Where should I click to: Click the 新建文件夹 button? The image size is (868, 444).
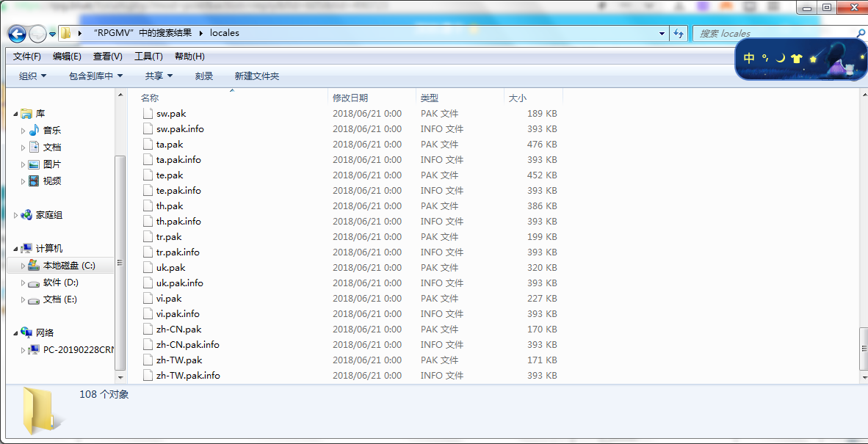tap(257, 76)
